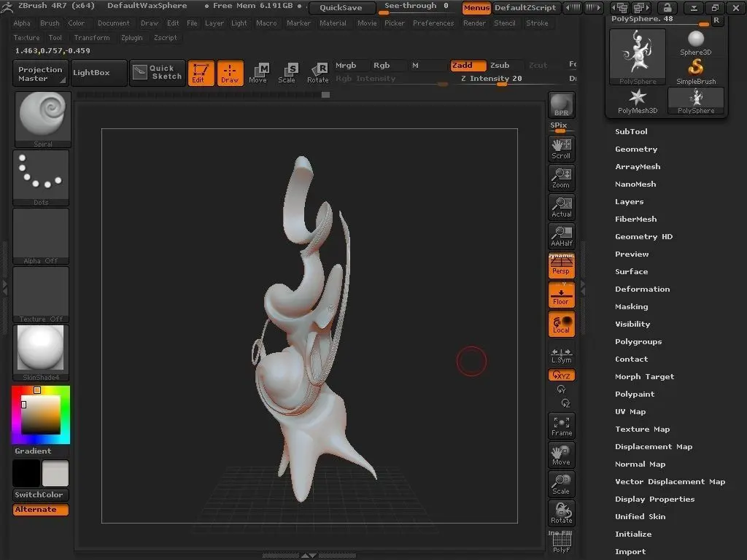Click the Frame mesh icon

(561, 426)
